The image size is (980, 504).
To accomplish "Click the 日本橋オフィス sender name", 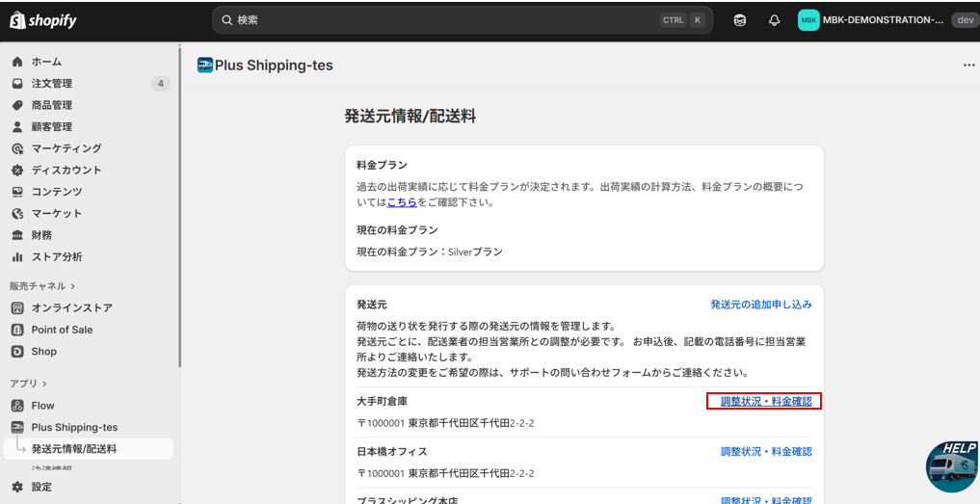I will (x=392, y=451).
